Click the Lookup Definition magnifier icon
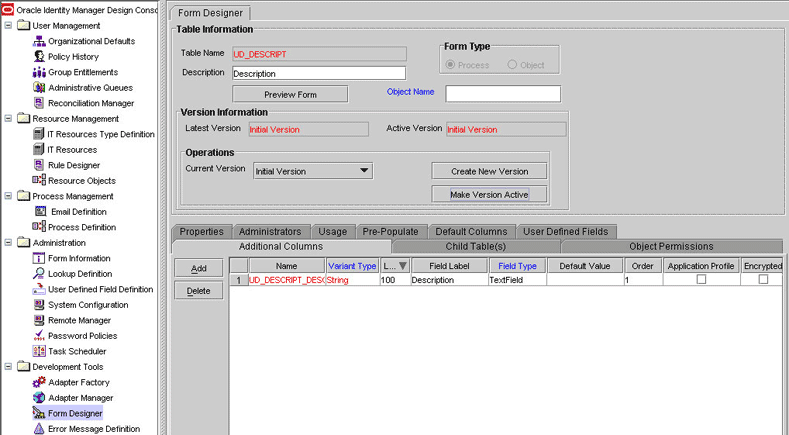 (x=39, y=273)
